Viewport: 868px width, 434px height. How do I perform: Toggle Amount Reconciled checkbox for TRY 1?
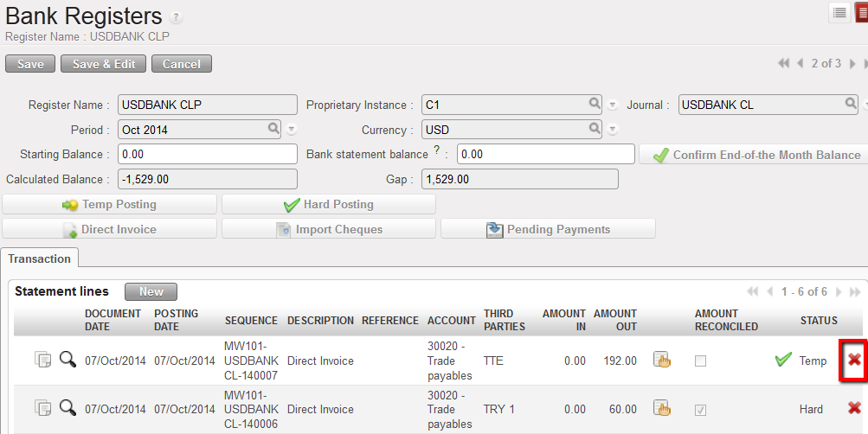point(700,409)
